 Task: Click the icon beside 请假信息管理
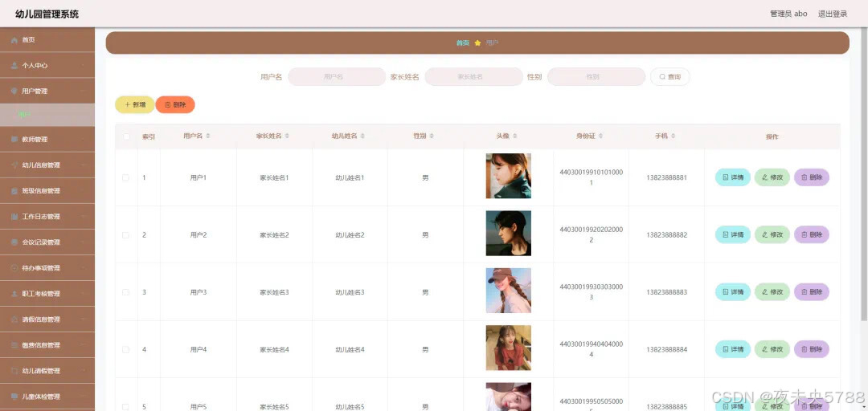pos(14,319)
